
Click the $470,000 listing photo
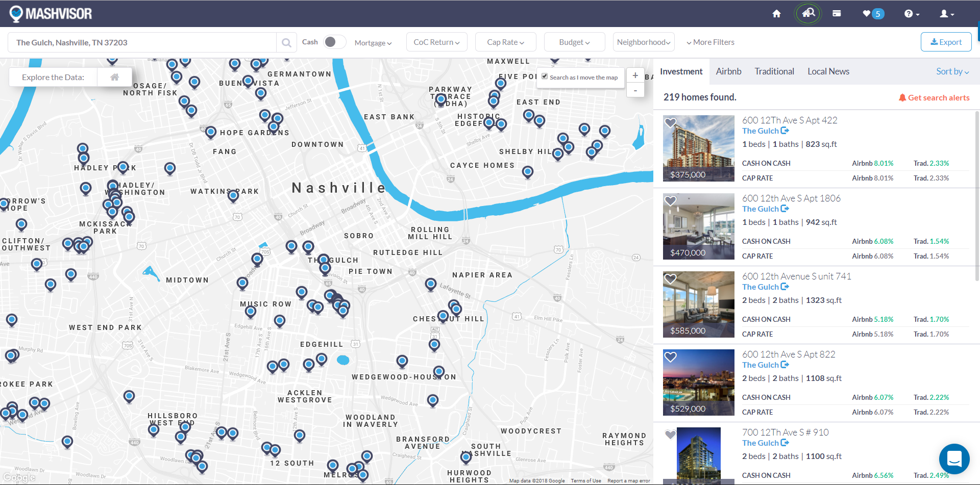point(698,226)
